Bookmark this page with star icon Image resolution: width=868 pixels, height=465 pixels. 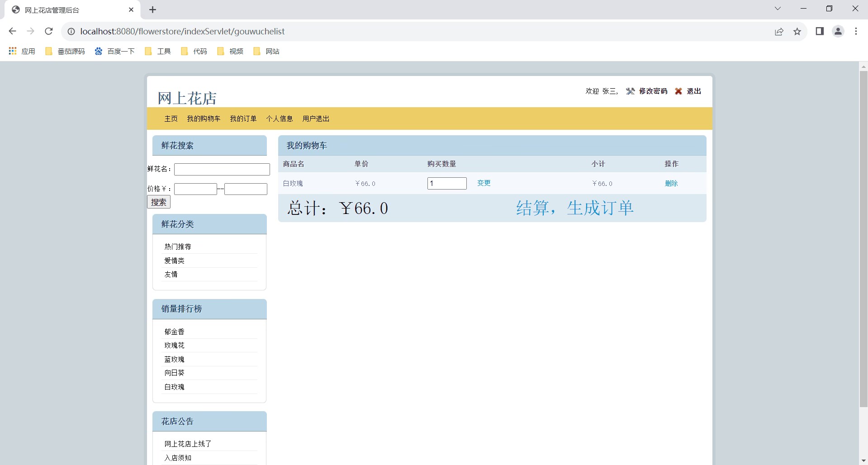797,31
